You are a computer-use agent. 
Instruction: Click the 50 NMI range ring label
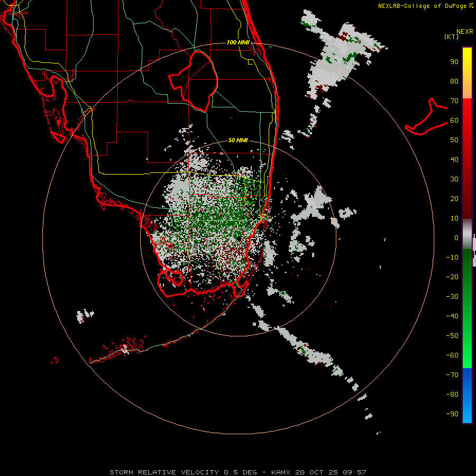coord(238,140)
